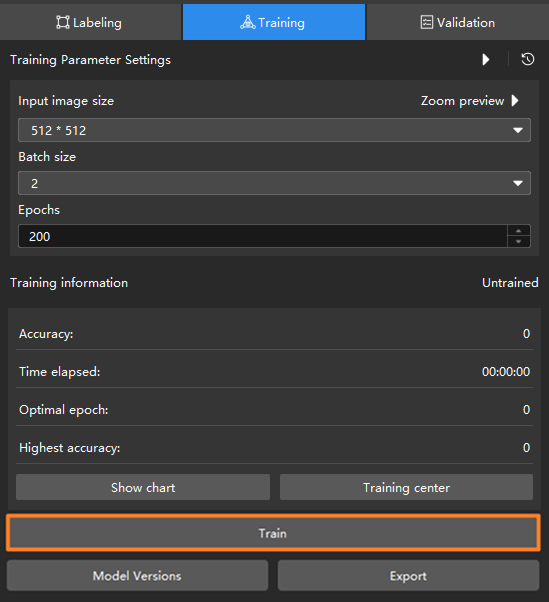549x602 pixels.
Task: Click the Time elapsed value 00:00:00
Action: (506, 372)
